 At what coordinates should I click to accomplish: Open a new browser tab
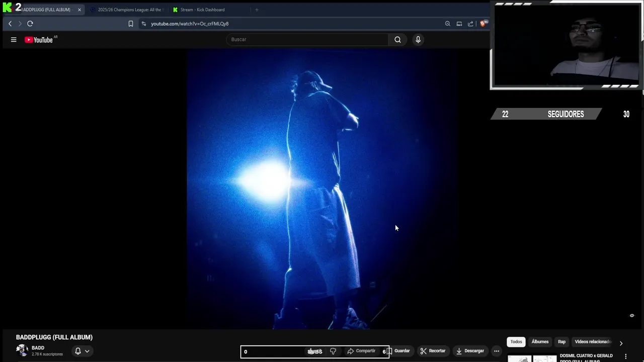tap(257, 10)
